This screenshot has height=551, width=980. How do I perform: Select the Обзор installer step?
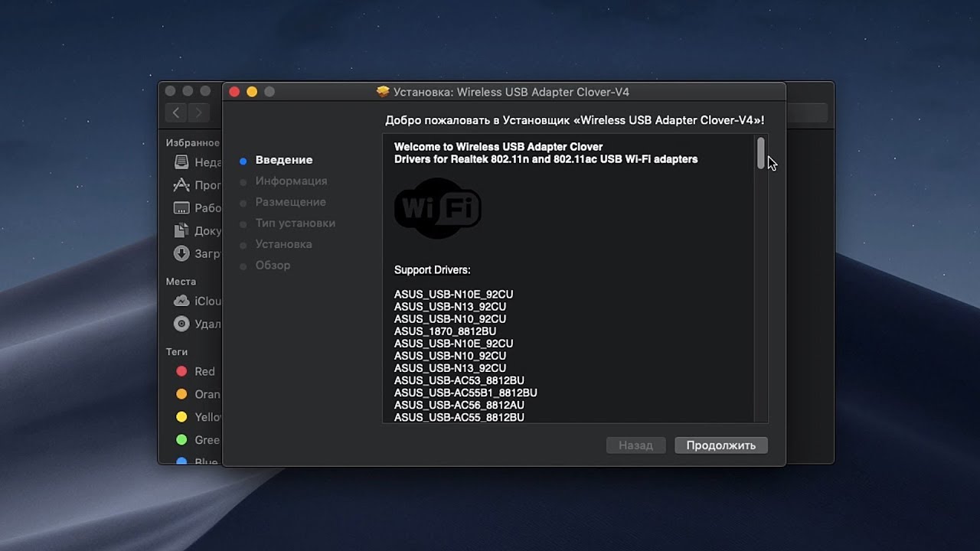(273, 265)
